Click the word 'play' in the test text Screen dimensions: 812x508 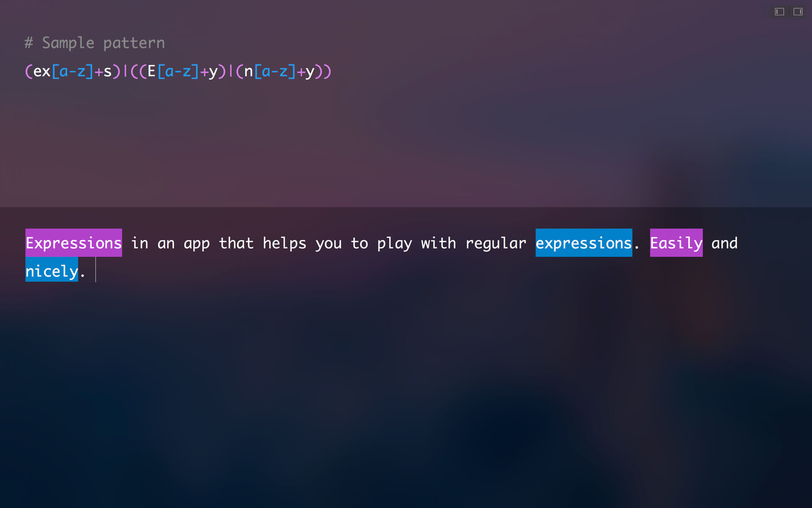click(x=394, y=243)
